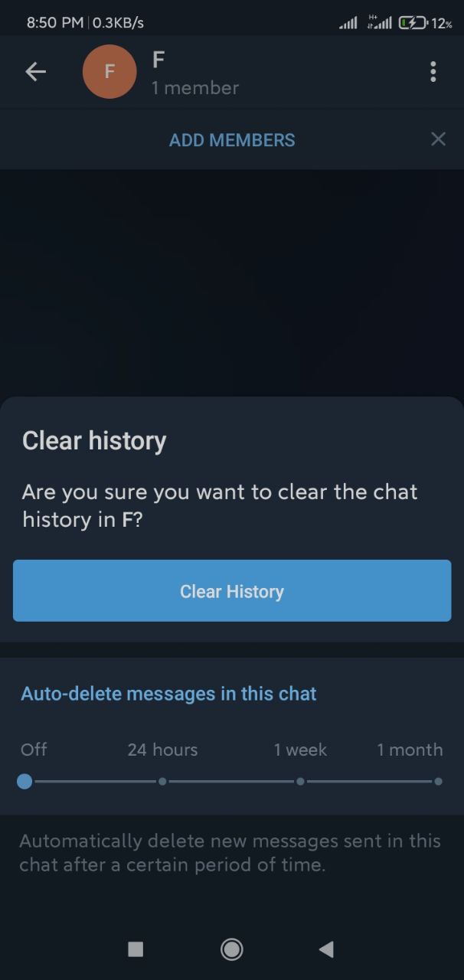This screenshot has height=980, width=464.
Task: Tap the Android recent apps square
Action: 136,949
